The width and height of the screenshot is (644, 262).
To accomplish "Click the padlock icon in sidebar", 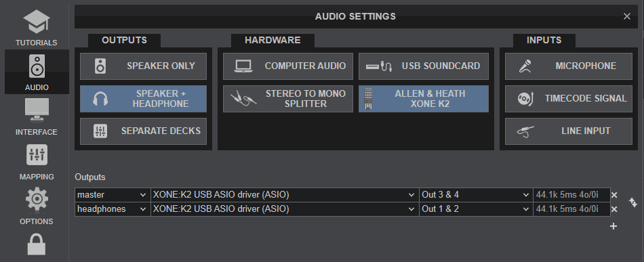I will tap(37, 244).
